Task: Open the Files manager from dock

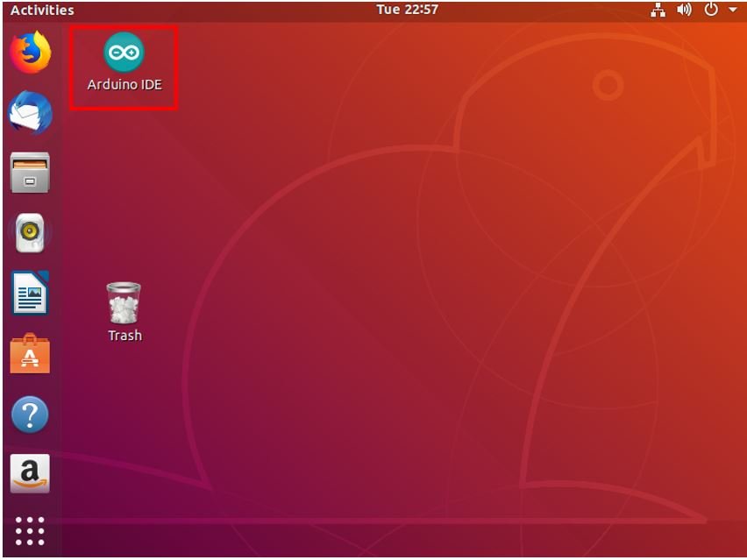Action: click(x=30, y=173)
